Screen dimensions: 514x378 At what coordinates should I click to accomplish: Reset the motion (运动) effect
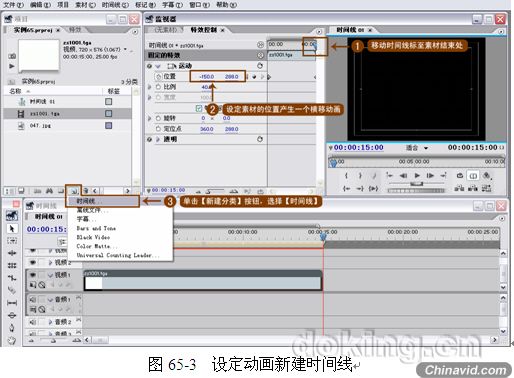click(x=260, y=66)
